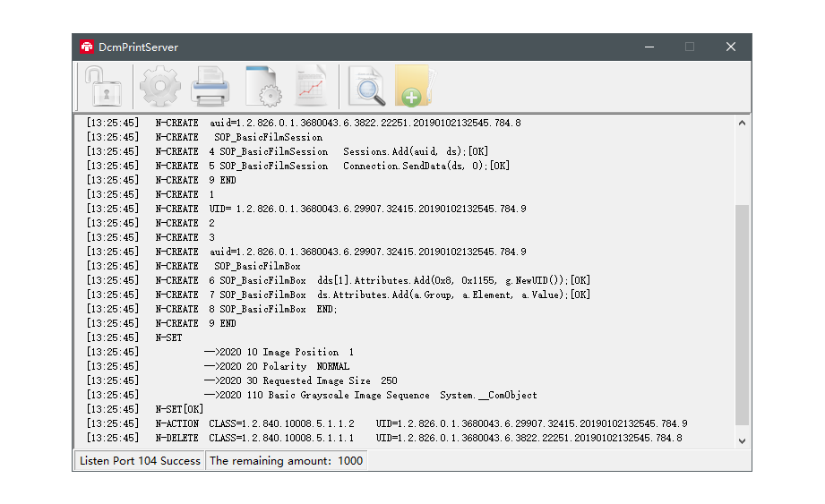This screenshot has height=504, width=825.
Task: Click log line 'Requested Image Size 250'
Action: coord(242,380)
